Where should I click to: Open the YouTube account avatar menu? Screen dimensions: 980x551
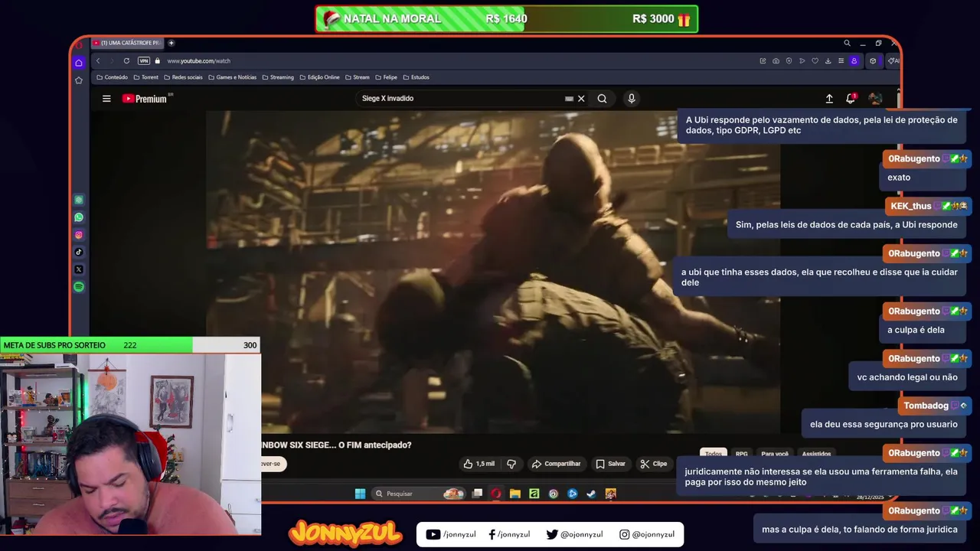point(875,99)
